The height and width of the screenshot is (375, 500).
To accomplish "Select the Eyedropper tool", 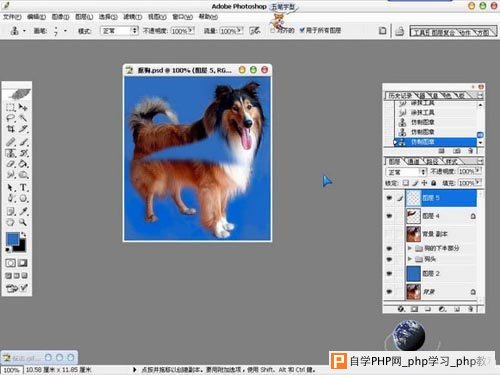I will 23,211.
